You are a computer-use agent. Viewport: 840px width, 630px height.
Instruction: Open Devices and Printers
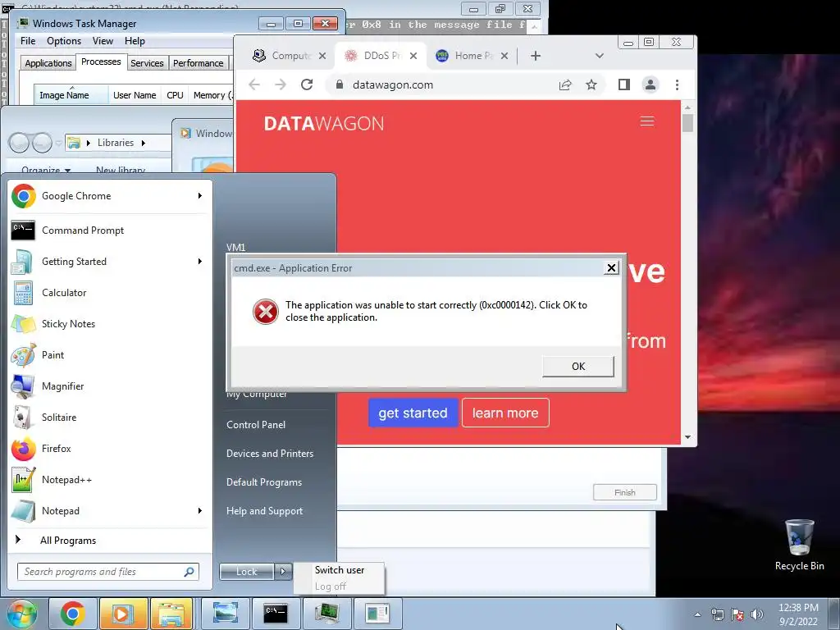tap(270, 453)
